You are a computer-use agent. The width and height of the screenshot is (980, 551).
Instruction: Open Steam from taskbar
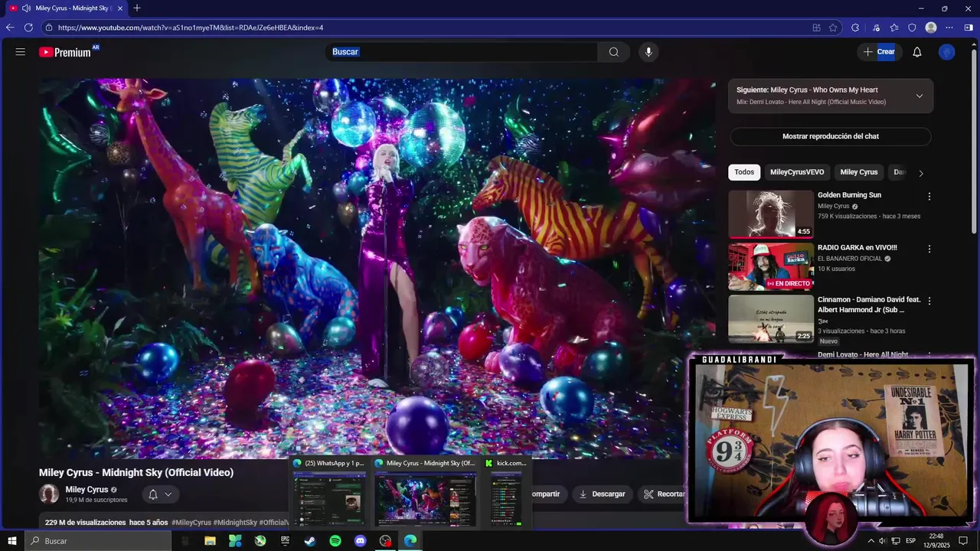pos(310,541)
